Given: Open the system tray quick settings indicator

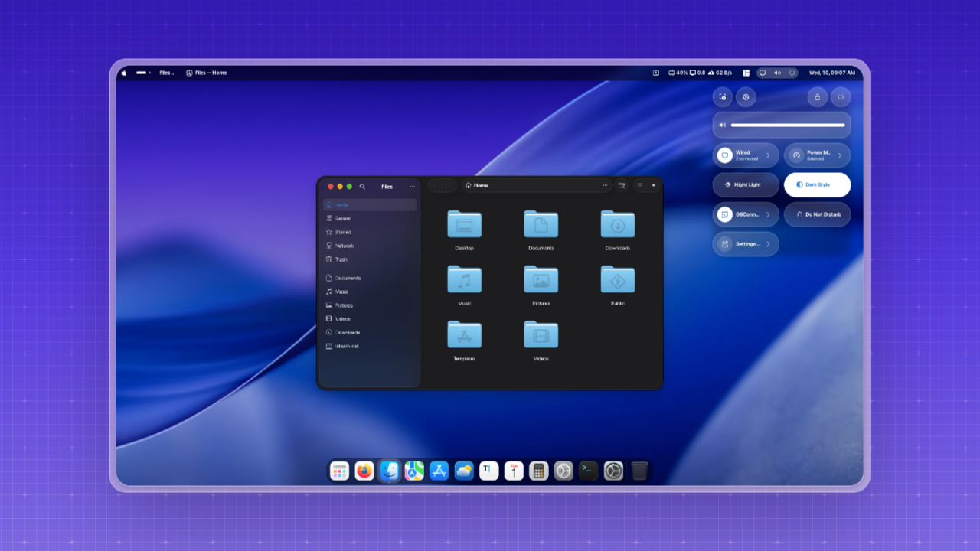Looking at the screenshot, I should point(777,73).
